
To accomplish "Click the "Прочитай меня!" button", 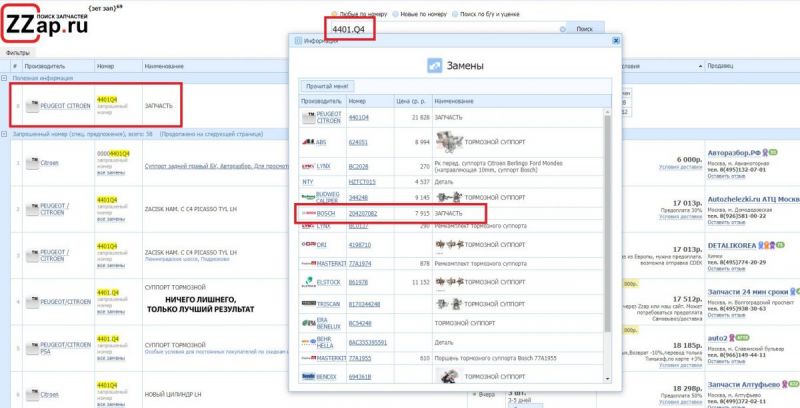I will pos(327,87).
